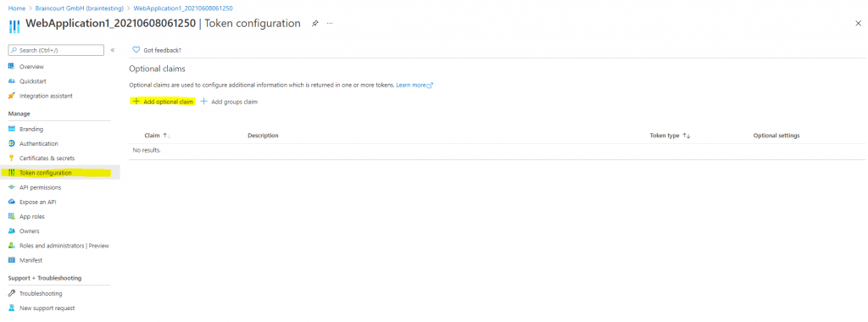Open Manifest menu item
Viewport: 868px width, 322px height.
point(31,260)
